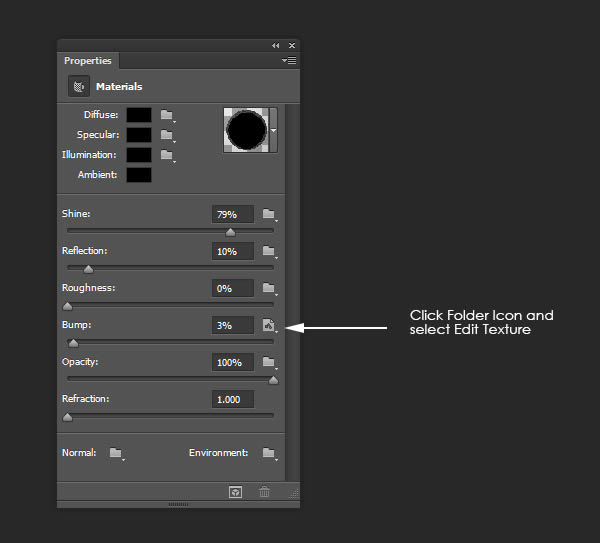The height and width of the screenshot is (543, 600).
Task: Open the Diffuse texture folder icon
Action: point(167,115)
